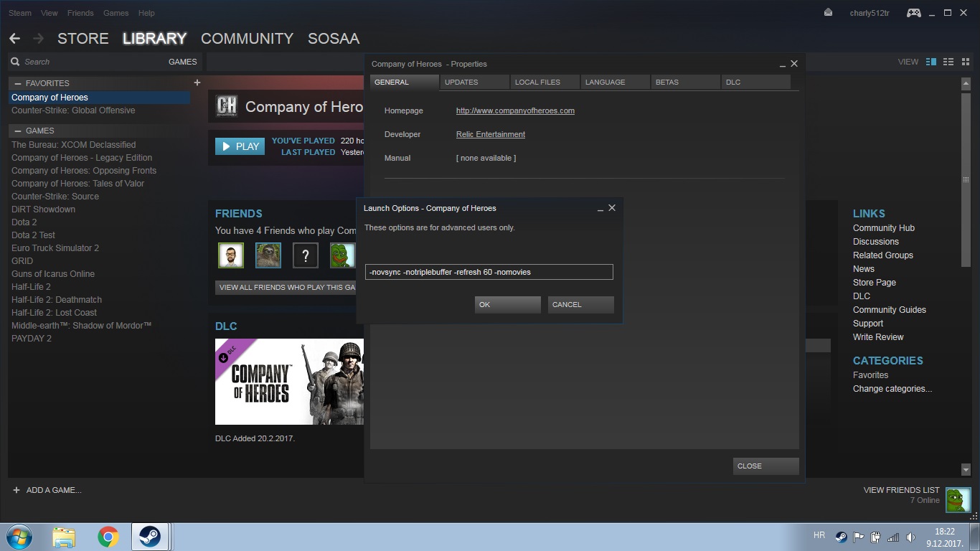Click the back navigation arrow
This screenshot has width=980, height=551.
[15, 39]
